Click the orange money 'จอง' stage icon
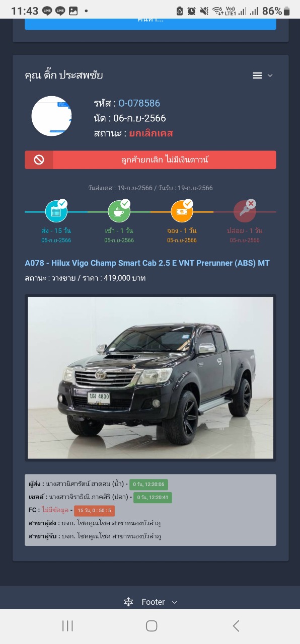The height and width of the screenshot is (644, 300). [x=182, y=211]
